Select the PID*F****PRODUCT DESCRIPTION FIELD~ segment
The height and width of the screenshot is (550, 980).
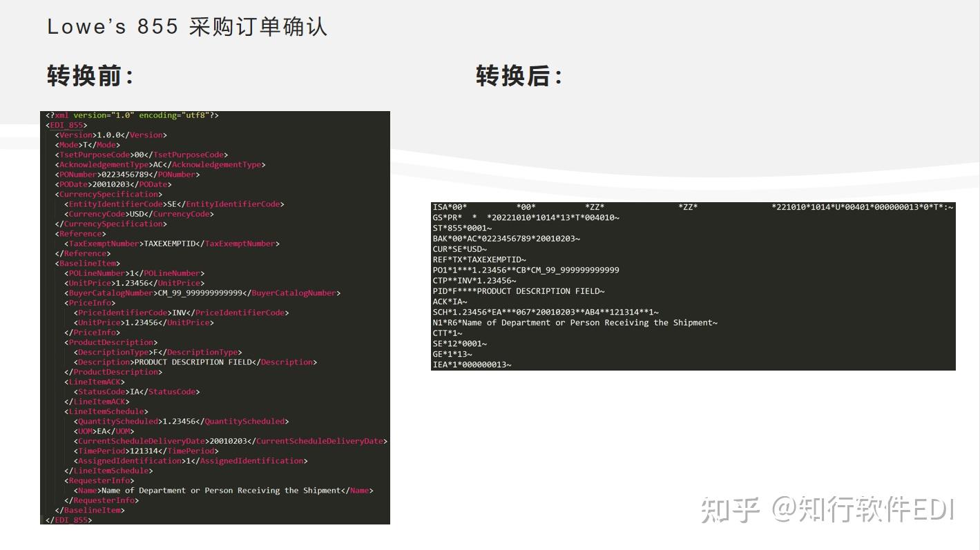pyautogui.click(x=519, y=291)
